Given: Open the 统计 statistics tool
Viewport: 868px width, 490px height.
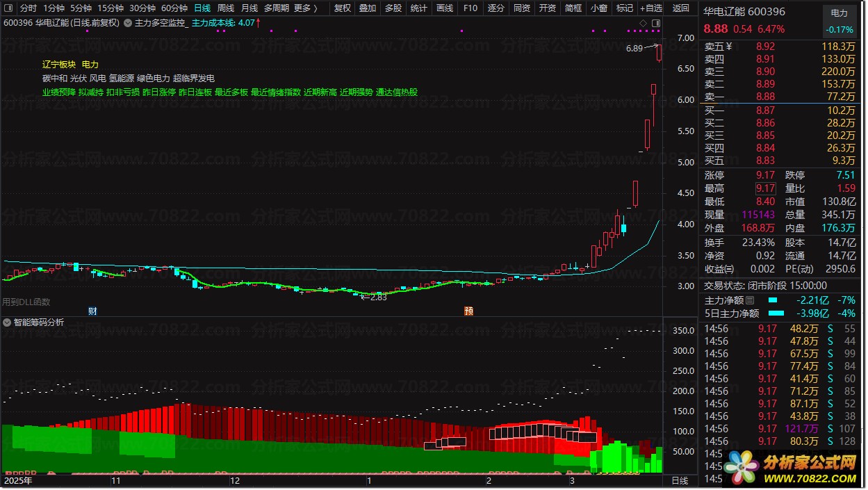Looking at the screenshot, I should coord(418,8).
